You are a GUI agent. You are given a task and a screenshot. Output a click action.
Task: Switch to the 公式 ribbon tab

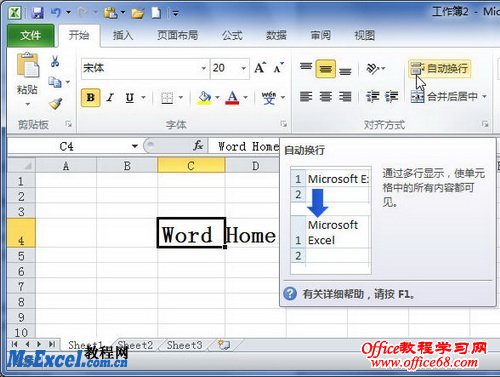point(232,35)
